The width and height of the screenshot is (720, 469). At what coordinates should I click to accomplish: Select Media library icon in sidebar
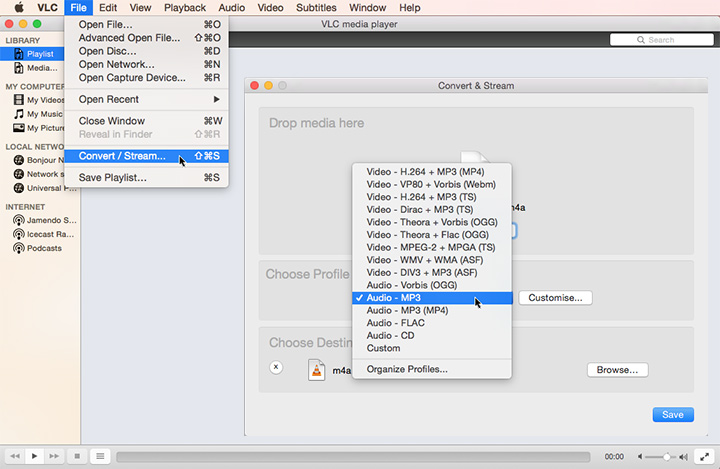(x=18, y=68)
